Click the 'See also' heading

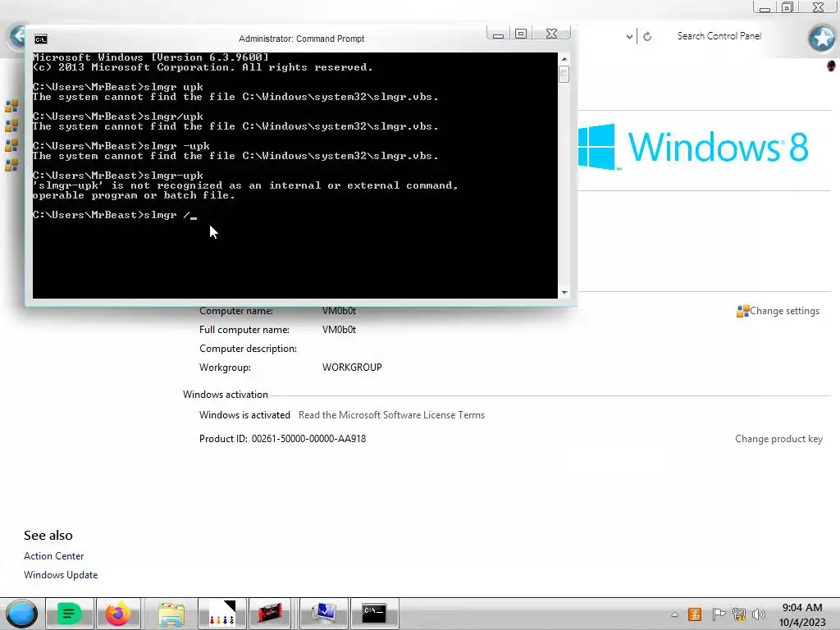tap(48, 535)
